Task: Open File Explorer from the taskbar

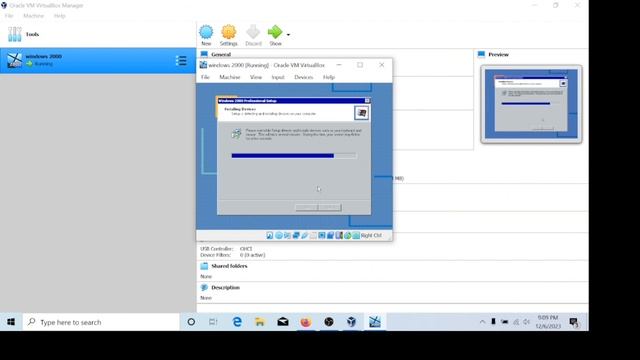Action: click(260, 322)
